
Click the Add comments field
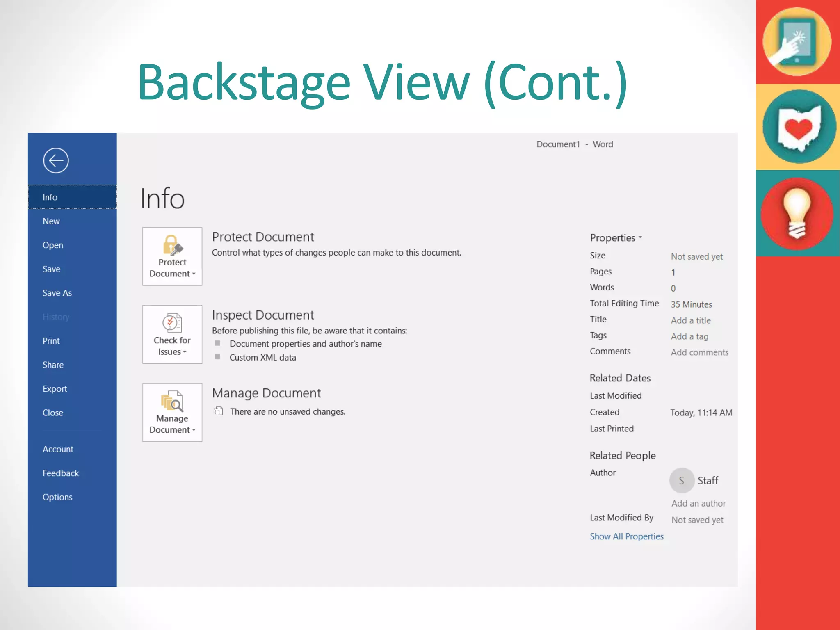point(699,352)
